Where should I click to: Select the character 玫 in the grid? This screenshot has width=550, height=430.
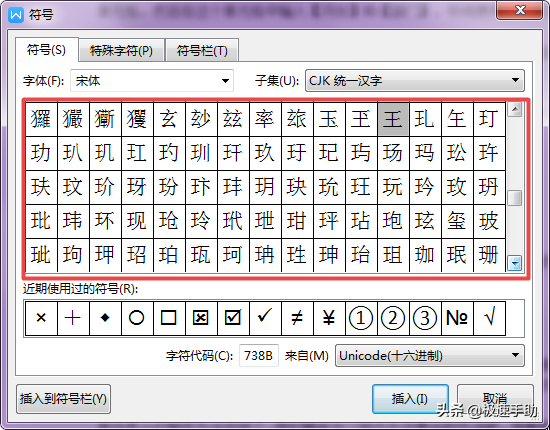point(457,187)
